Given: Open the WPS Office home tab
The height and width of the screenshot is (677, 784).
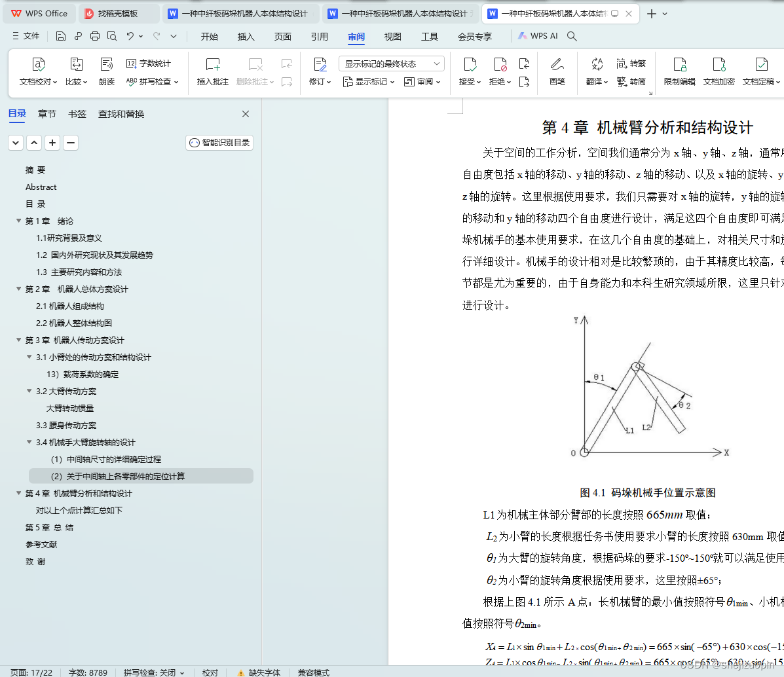Looking at the screenshot, I should [39, 14].
